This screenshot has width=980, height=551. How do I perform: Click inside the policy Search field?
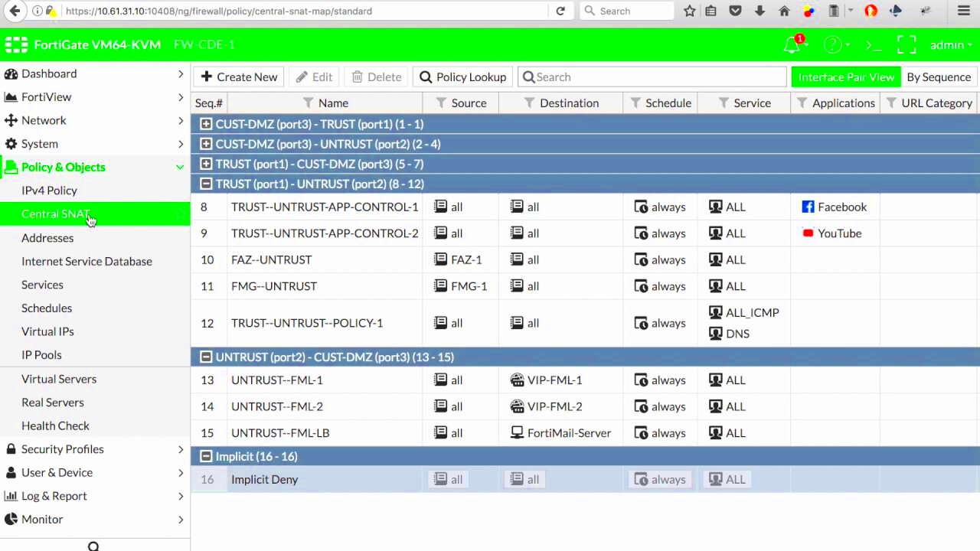(651, 77)
